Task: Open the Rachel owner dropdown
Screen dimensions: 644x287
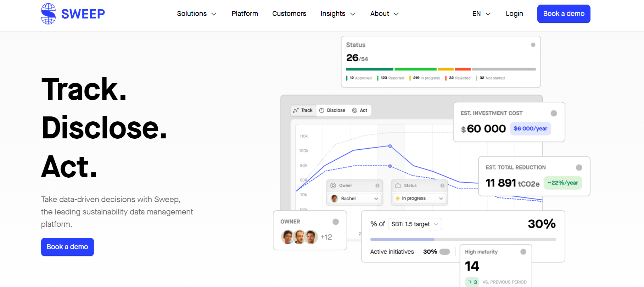Action: (x=355, y=199)
